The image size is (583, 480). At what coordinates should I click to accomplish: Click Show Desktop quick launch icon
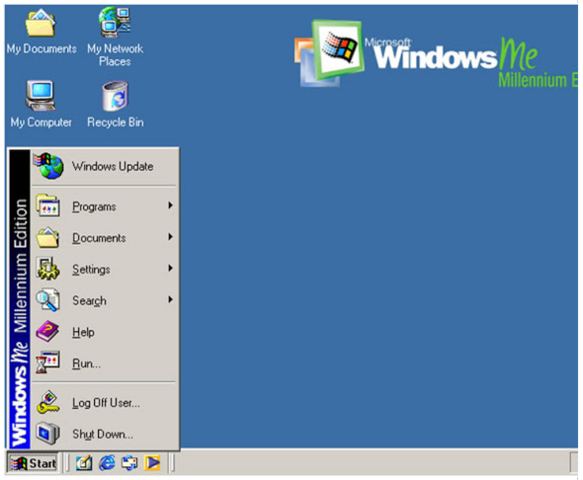pos(84,463)
